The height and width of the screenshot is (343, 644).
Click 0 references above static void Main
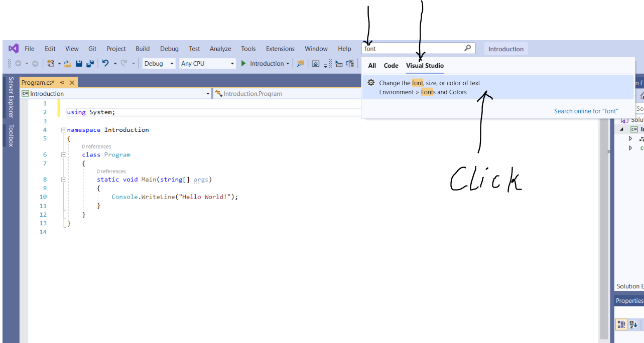click(111, 171)
